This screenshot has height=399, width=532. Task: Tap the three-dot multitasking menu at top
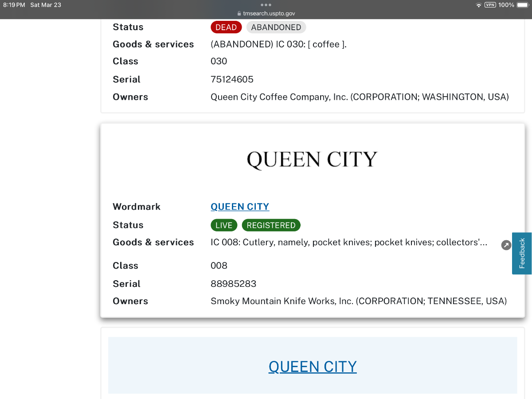click(266, 5)
